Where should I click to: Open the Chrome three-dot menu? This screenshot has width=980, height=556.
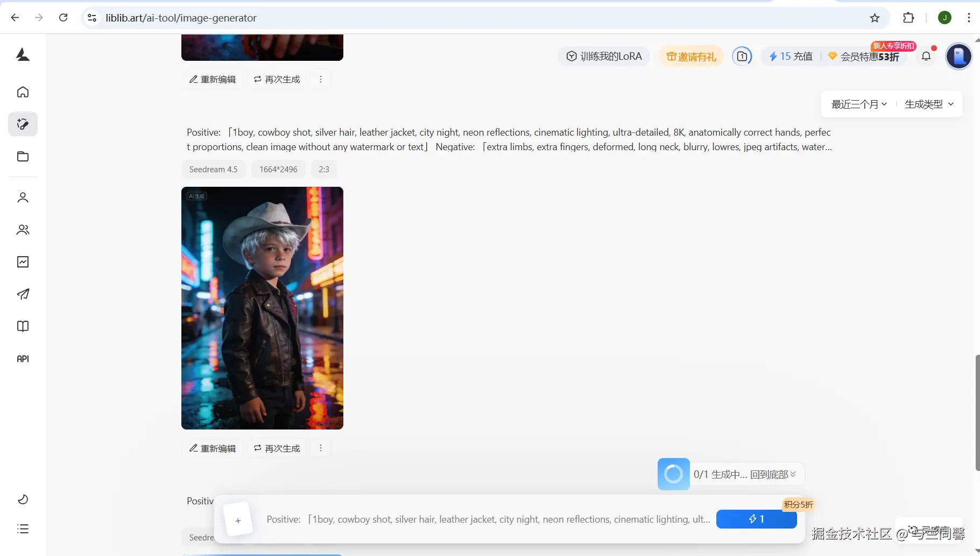(969, 18)
